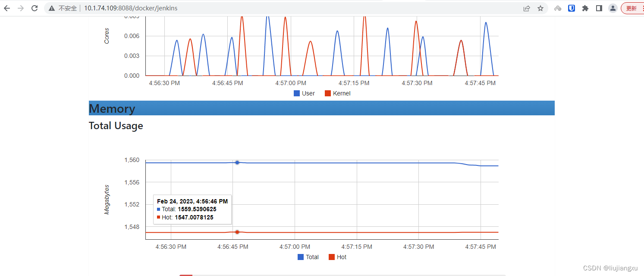Viewport: 644px width, 276px height.
Task: Click the Total Usage heading
Action: coord(116,126)
